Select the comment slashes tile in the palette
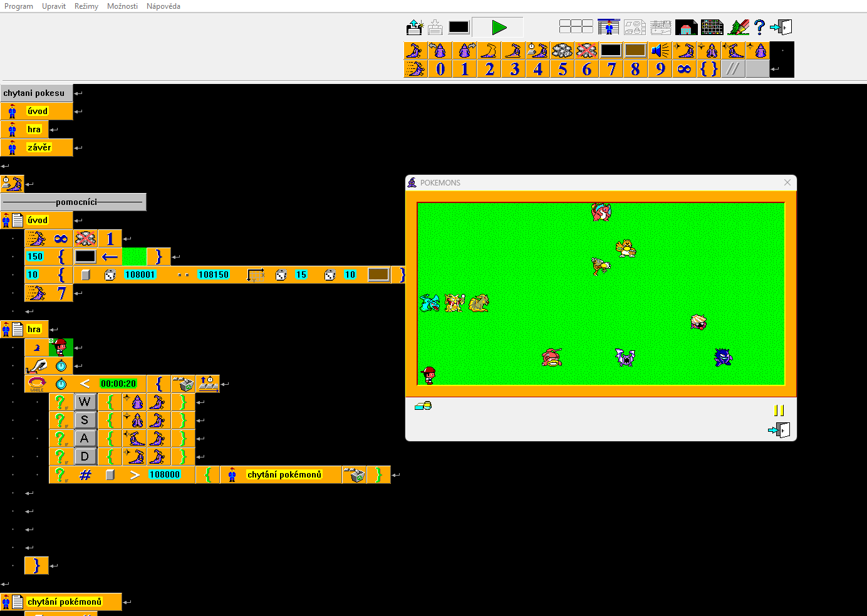 click(733, 69)
